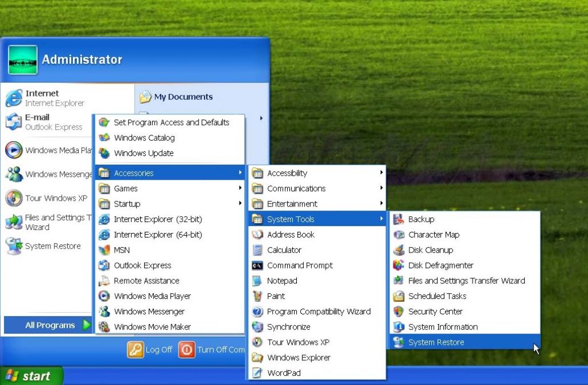Select Internet Explorer (64-bit) entry

[x=170, y=234]
